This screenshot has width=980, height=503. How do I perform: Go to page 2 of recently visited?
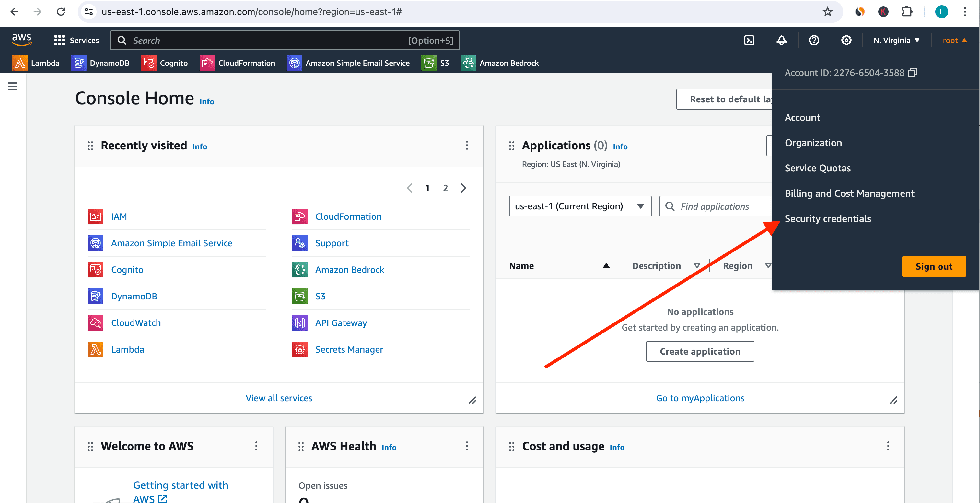pos(445,188)
